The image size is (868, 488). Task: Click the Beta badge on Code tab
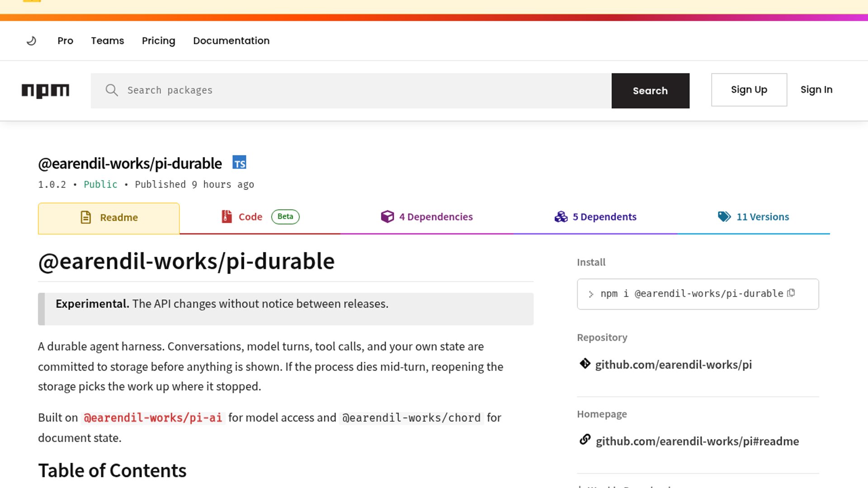[285, 216]
